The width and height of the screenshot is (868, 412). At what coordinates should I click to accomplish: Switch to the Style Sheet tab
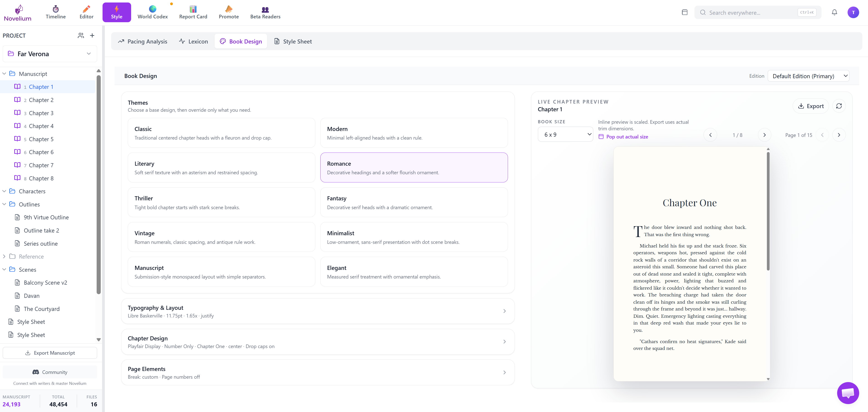[x=292, y=41]
